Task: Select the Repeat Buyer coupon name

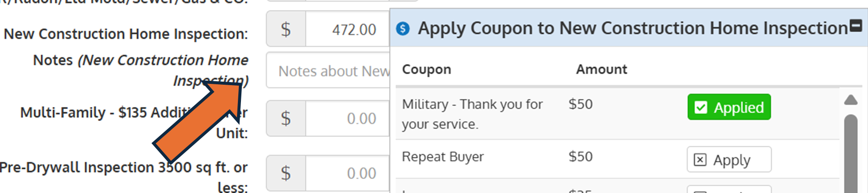Action: point(443,157)
